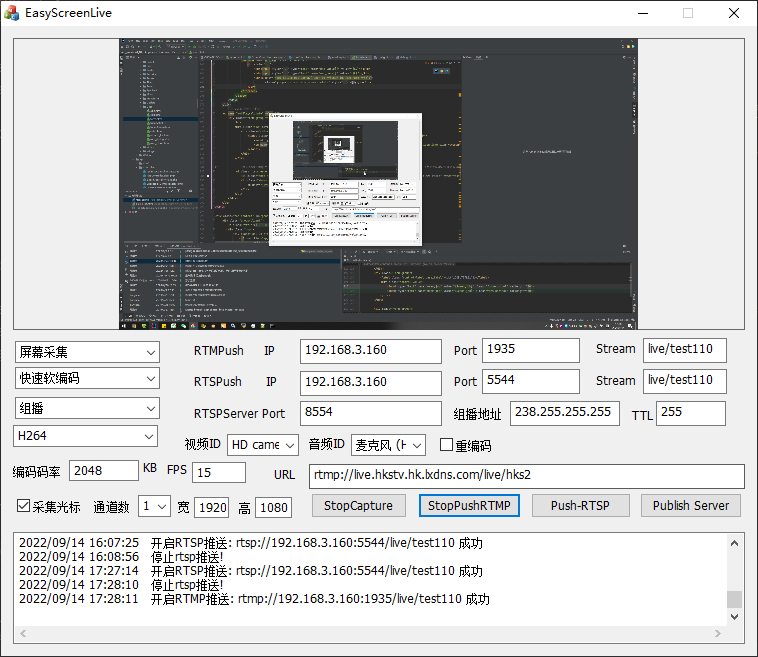Viewport: 758px width, 657px height.
Task: Close the EasyScreenLive window
Action: pyautogui.click(x=733, y=13)
